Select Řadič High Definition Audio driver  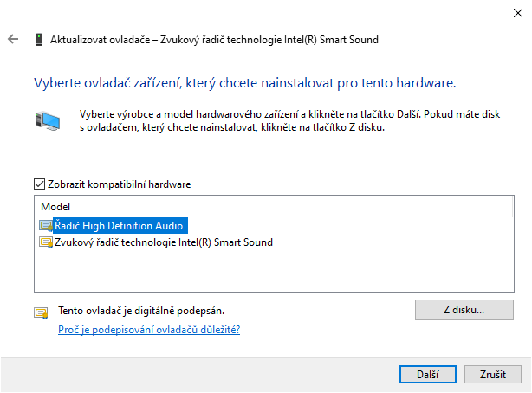click(x=120, y=225)
